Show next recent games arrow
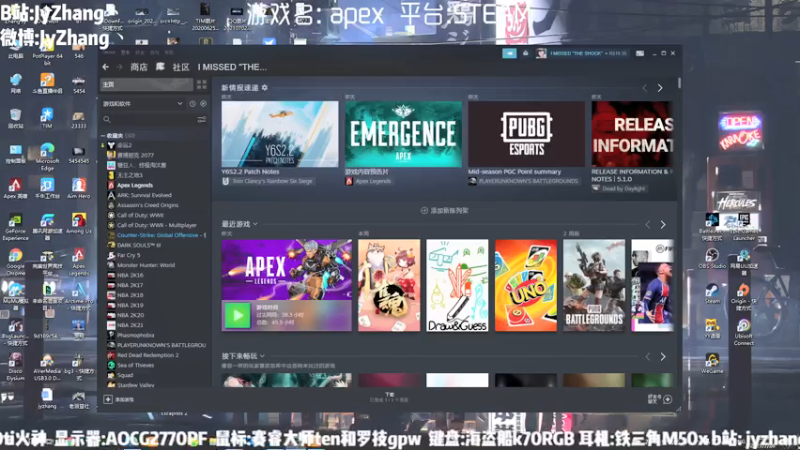Screen dimensions: 800x450 pos(663,224)
